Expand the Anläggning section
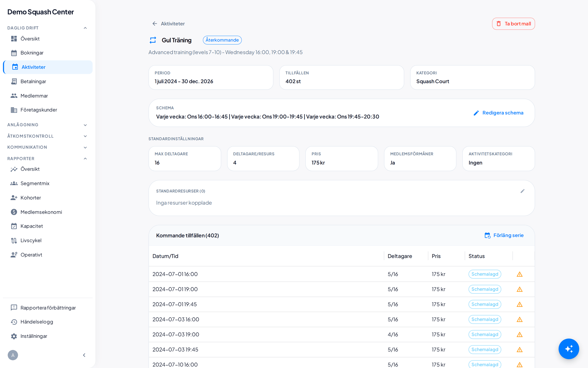This screenshot has width=588, height=368. tap(85, 125)
